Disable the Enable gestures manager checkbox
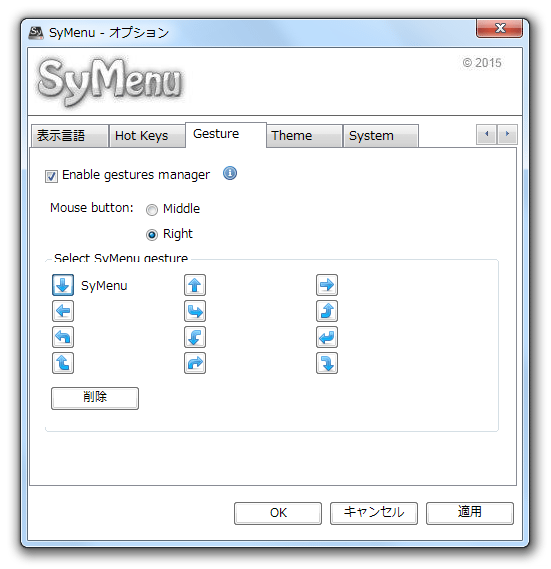This screenshot has height=569, width=551. (51, 176)
